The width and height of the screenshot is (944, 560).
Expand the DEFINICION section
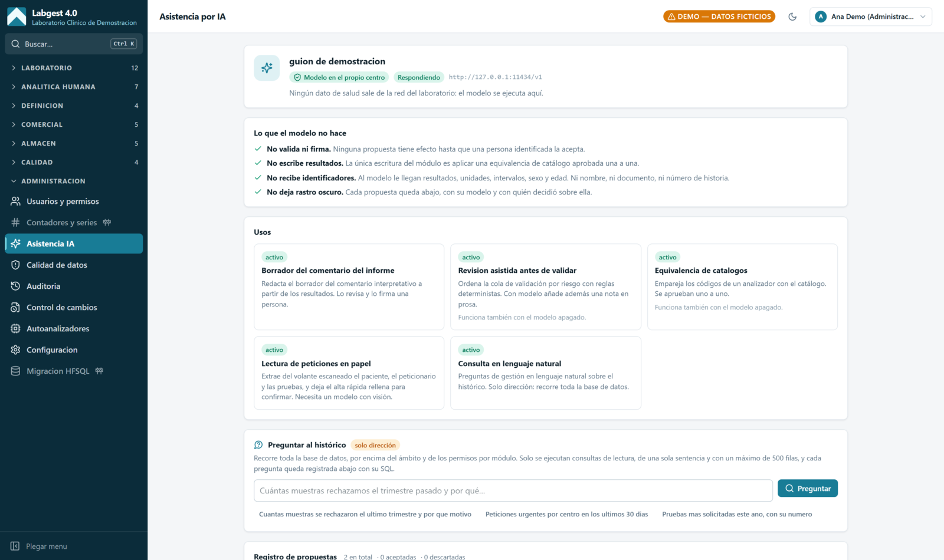pyautogui.click(x=74, y=106)
